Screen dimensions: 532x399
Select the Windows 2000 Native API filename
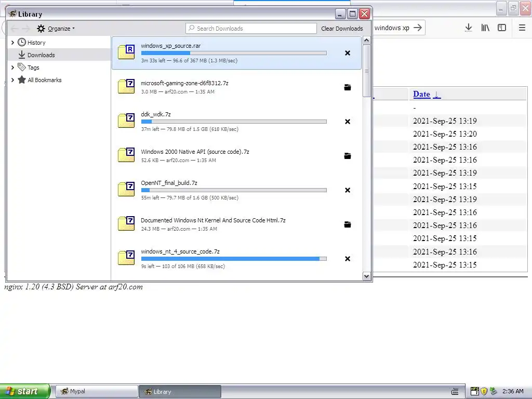click(x=195, y=152)
